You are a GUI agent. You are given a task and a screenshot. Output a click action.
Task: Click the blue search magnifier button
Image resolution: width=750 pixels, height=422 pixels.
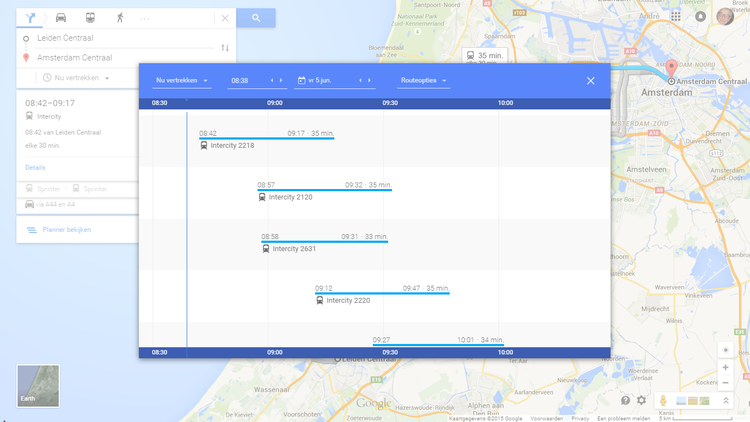click(256, 18)
